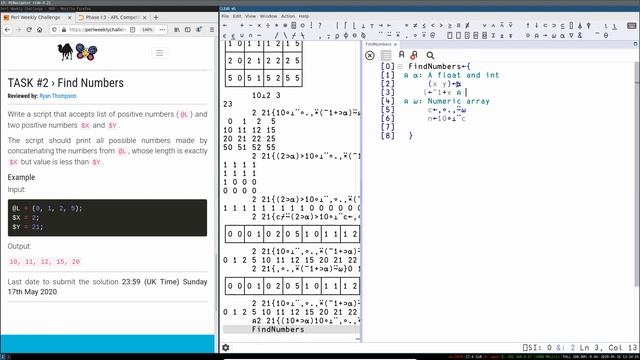Open the keyboard icon on language bar
The height and width of the screenshot is (360, 640).
pos(631,26)
